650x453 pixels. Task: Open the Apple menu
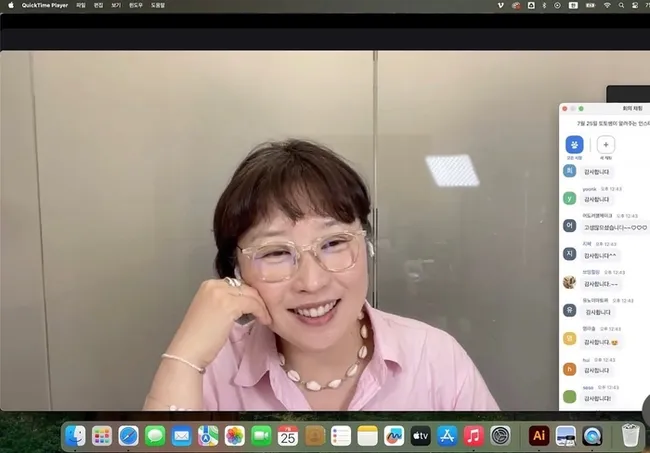(x=9, y=5)
